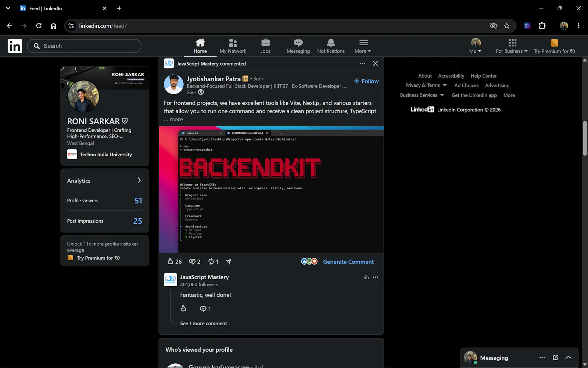
Task: Expand Business Services dropdown
Action: (422, 95)
